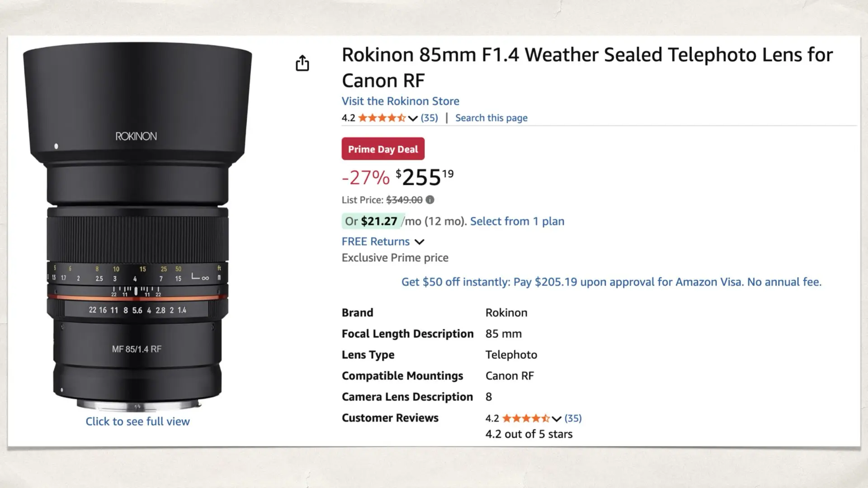
Task: Click the $255.19 deal price
Action: 420,177
